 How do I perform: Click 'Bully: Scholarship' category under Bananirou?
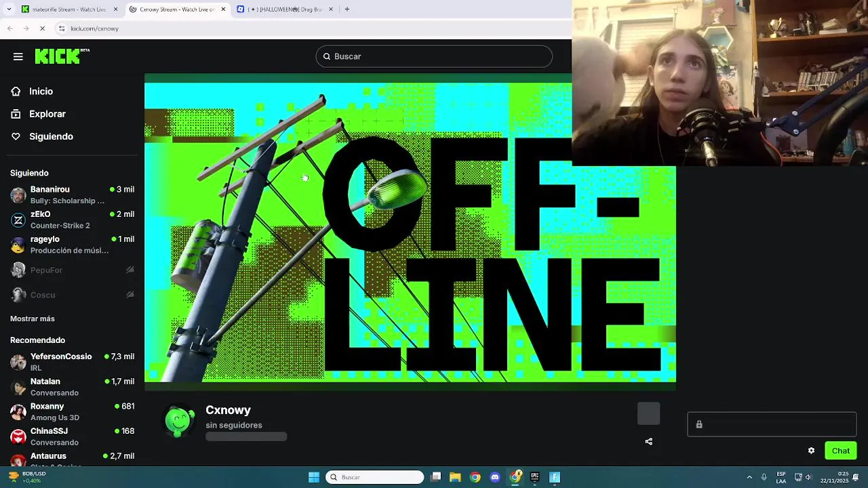point(67,201)
